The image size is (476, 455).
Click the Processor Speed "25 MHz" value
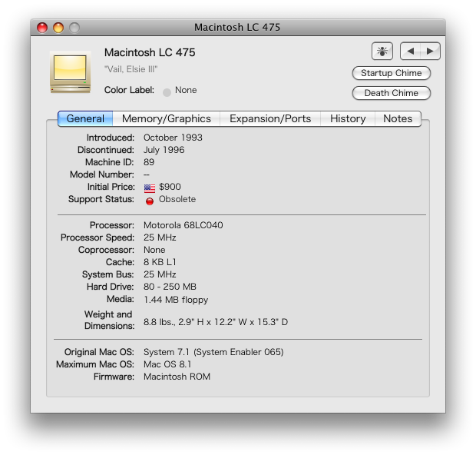160,237
